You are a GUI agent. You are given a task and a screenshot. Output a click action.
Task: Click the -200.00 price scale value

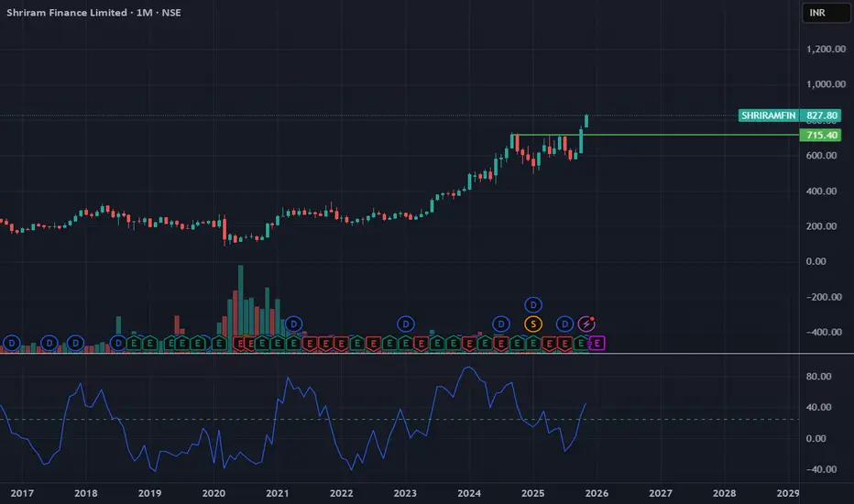824,297
